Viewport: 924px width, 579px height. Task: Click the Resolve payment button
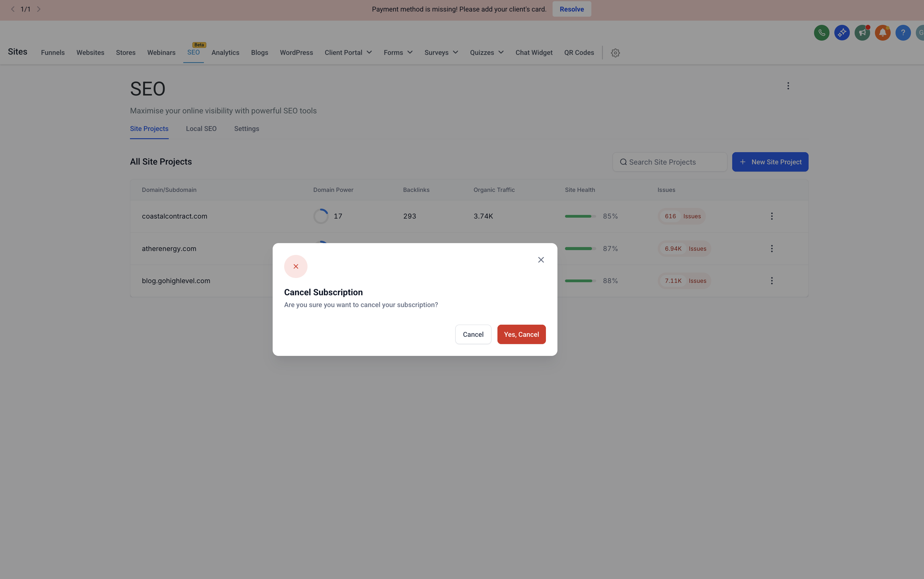[x=571, y=9]
